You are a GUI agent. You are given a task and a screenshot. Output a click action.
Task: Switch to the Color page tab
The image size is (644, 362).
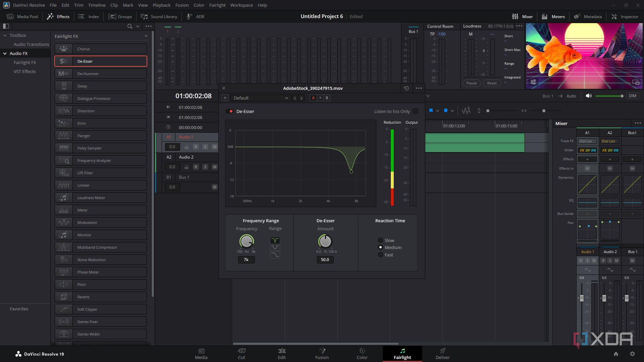pyautogui.click(x=362, y=354)
